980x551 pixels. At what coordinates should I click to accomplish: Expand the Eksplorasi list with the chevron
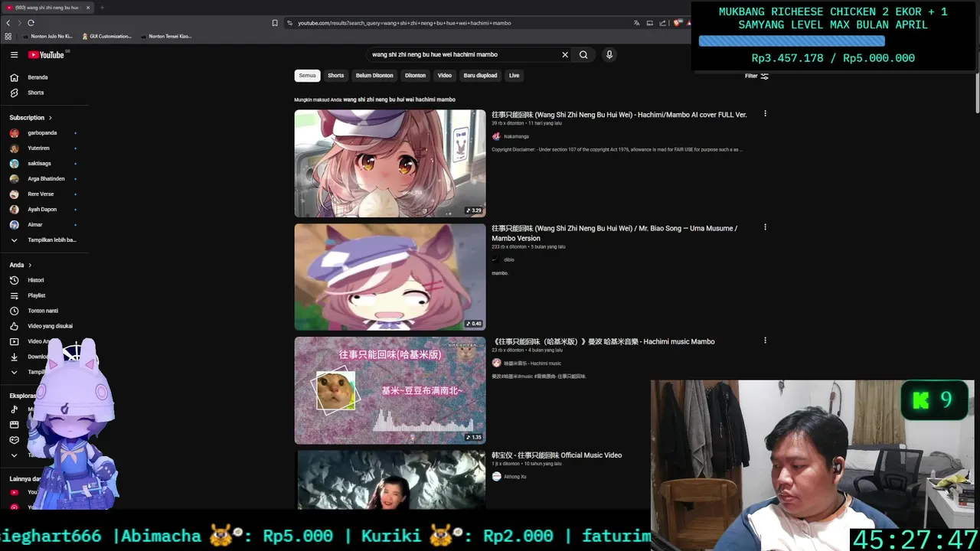coord(14,455)
